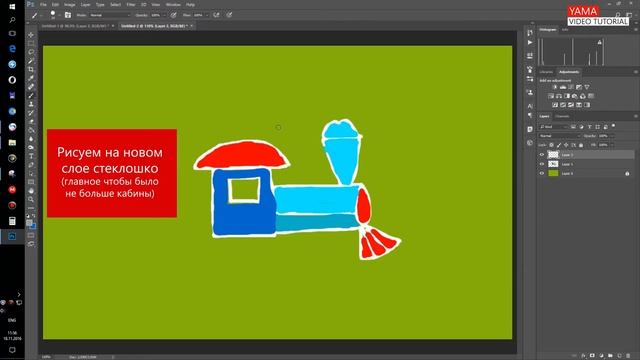Open the layer Fill dropdown
The height and width of the screenshot is (360, 640).
click(611, 145)
